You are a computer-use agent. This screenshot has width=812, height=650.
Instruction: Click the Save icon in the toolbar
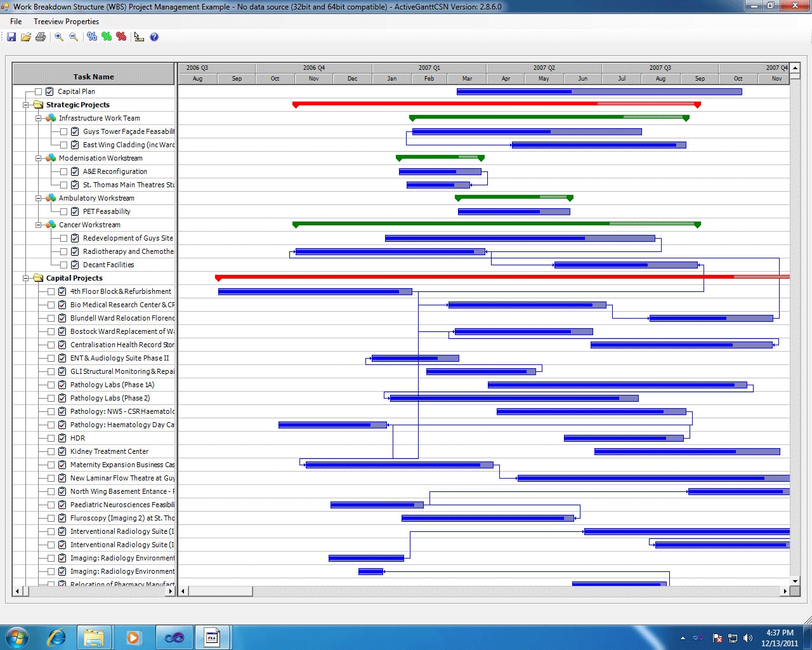(x=11, y=37)
